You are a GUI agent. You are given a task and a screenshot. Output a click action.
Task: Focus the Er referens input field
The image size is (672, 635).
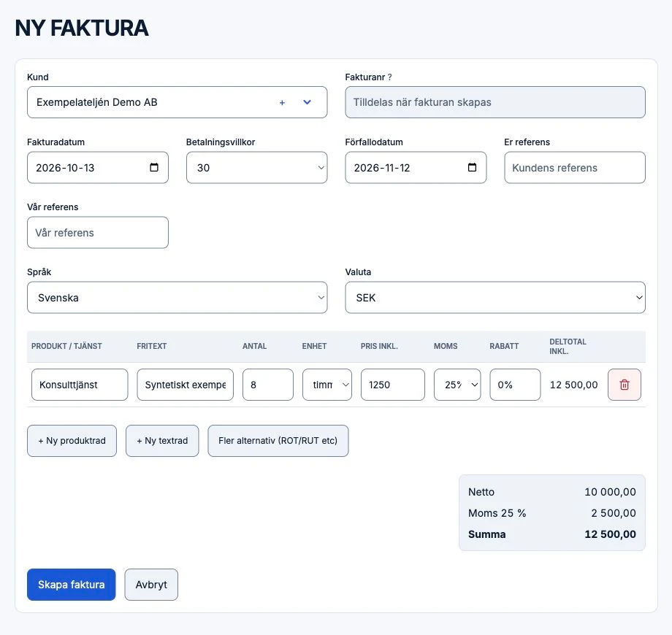point(575,167)
